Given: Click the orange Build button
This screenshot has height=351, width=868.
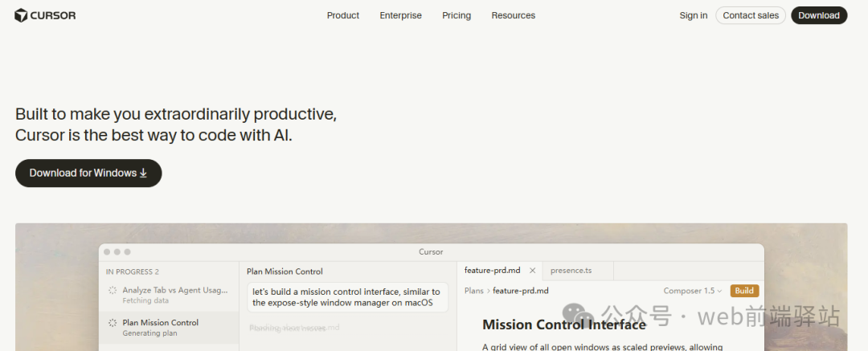Looking at the screenshot, I should (x=744, y=291).
